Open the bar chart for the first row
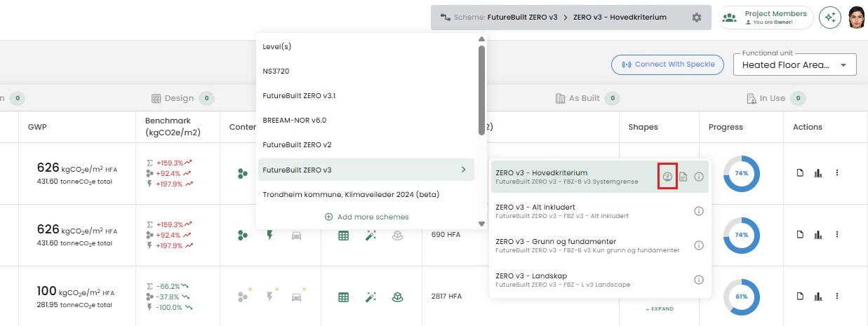 tap(817, 173)
